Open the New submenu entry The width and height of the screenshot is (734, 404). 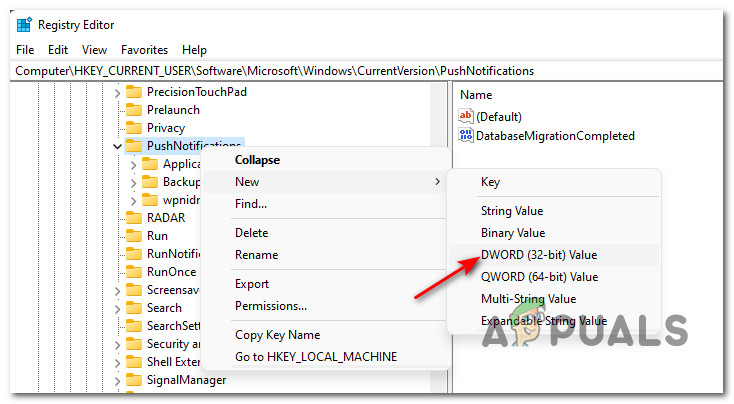[x=324, y=182]
